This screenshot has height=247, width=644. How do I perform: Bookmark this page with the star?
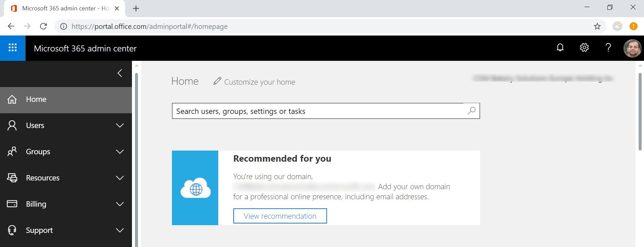597,26
